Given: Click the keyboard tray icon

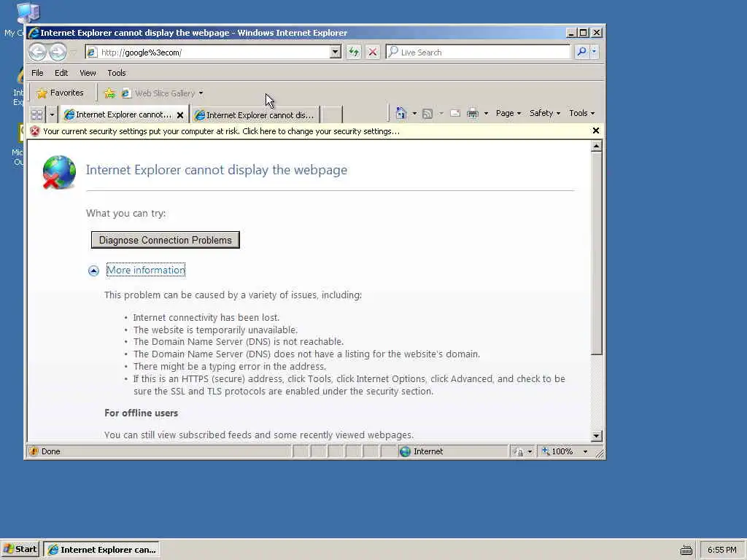Looking at the screenshot, I should (686, 550).
